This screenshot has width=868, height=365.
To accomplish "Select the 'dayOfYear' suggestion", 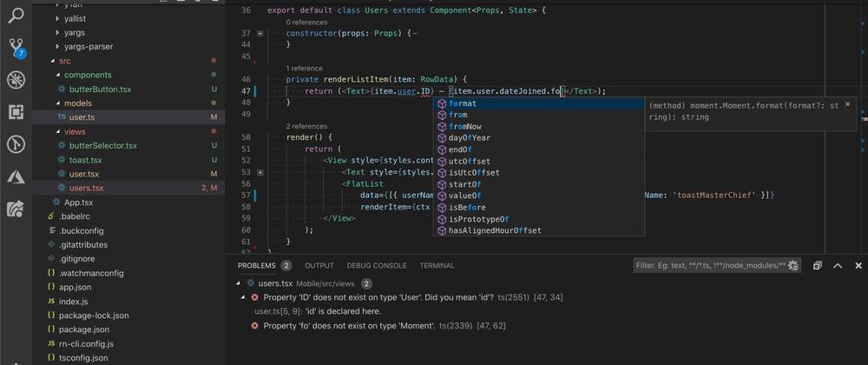I will pyautogui.click(x=538, y=138).
